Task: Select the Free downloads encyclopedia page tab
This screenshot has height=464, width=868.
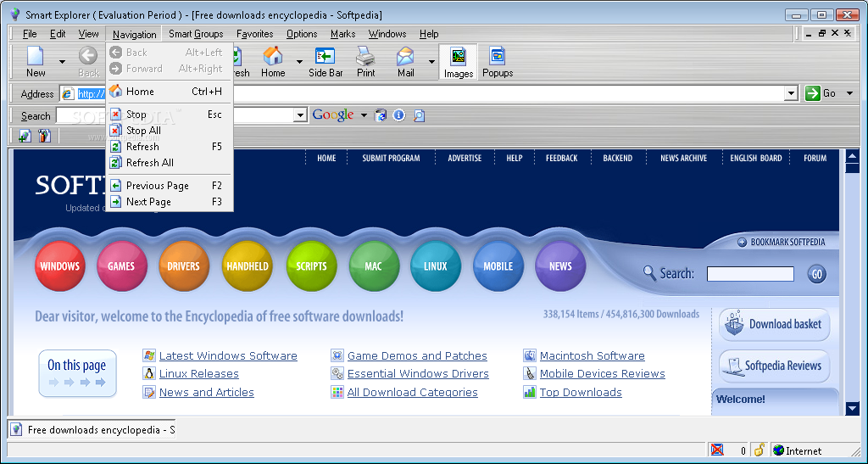Action: point(92,430)
